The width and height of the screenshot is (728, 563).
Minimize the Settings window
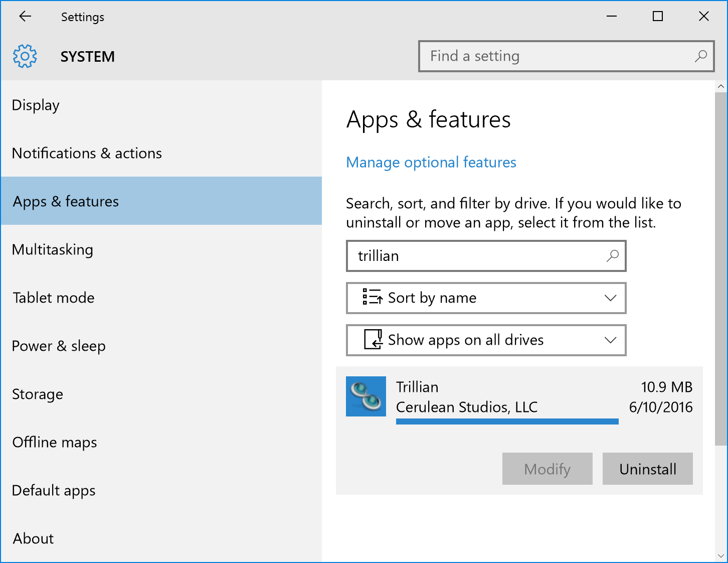[612, 17]
